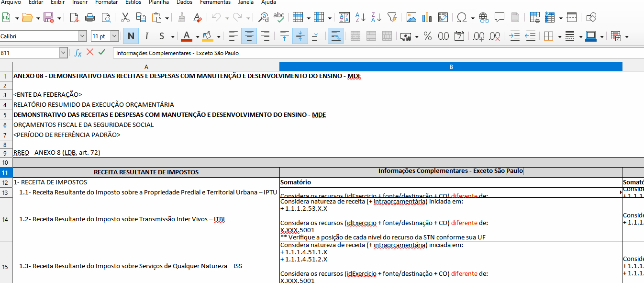This screenshot has height=283, width=644.
Task: Open the Planilha menu
Action: coord(159,2)
